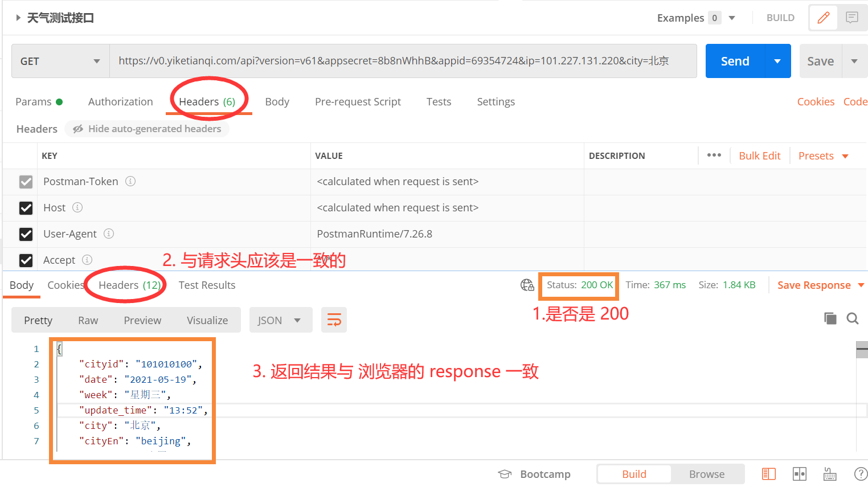The height and width of the screenshot is (487, 868).
Task: Expand the Examples dropdown
Action: 731,18
